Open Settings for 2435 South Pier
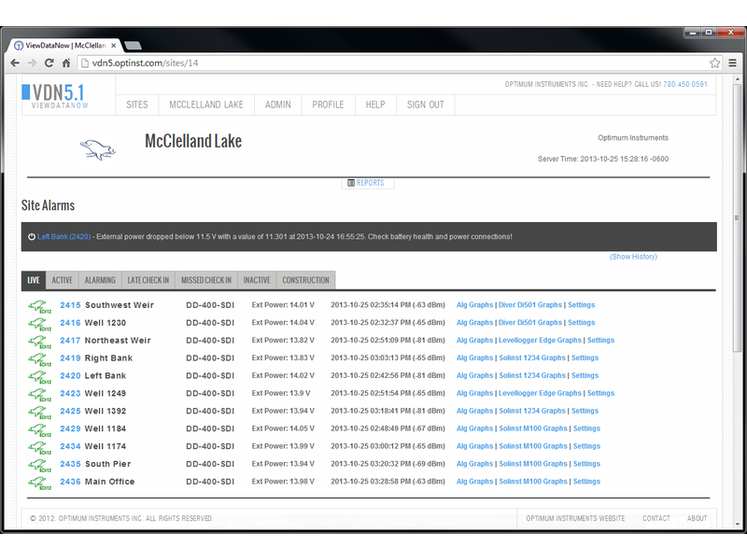 pyautogui.click(x=586, y=463)
